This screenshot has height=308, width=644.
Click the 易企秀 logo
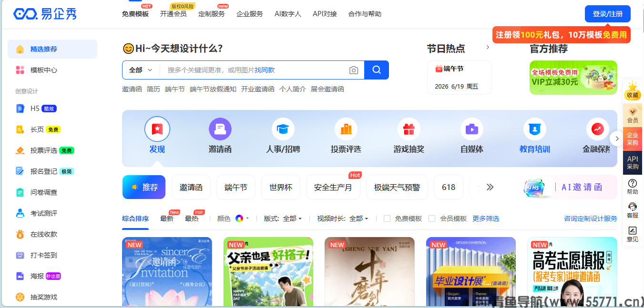(x=45, y=14)
